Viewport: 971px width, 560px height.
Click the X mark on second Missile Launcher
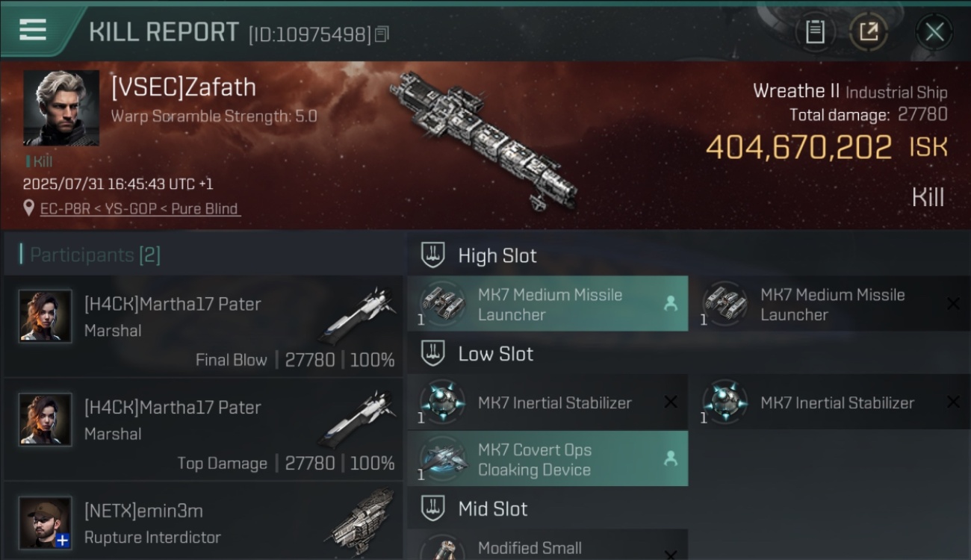(953, 303)
